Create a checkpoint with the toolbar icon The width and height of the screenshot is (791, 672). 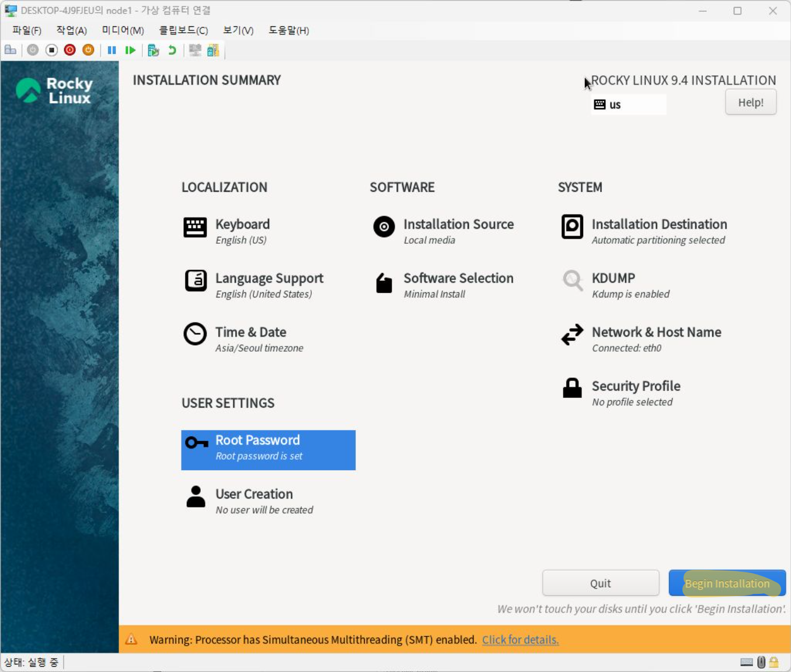point(154,50)
